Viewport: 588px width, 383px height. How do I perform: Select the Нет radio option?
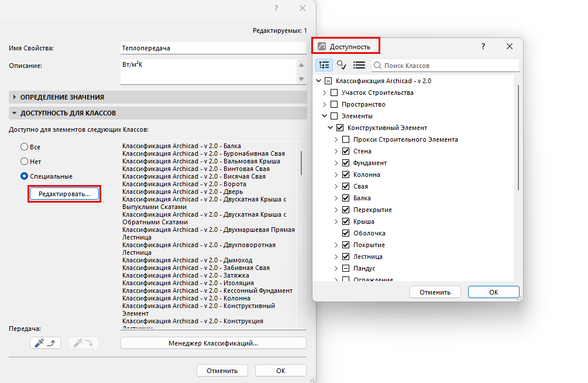(25, 162)
